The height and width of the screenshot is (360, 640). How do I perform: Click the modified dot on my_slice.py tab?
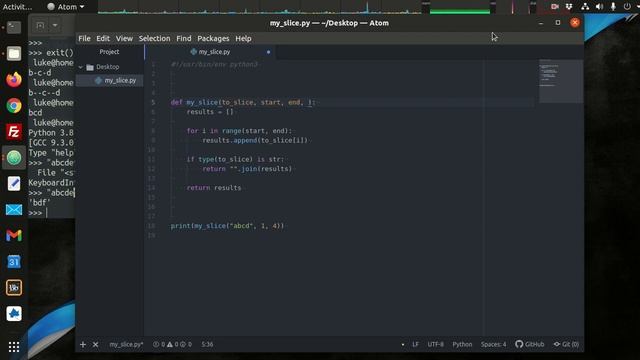point(268,52)
